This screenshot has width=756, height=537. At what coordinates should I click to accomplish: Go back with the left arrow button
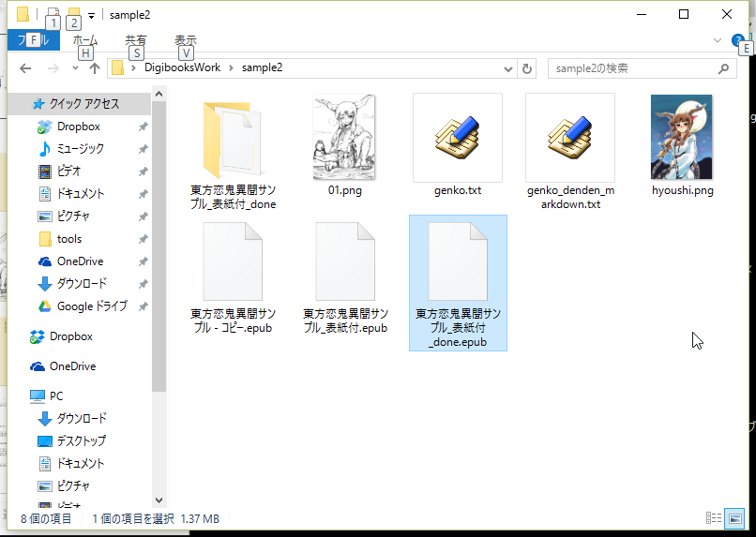25,68
